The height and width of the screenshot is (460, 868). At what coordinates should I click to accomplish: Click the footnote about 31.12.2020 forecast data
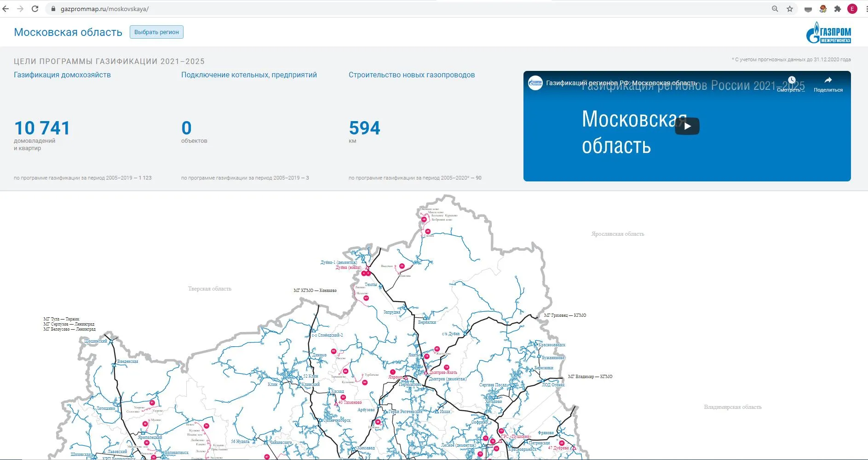[791, 59]
